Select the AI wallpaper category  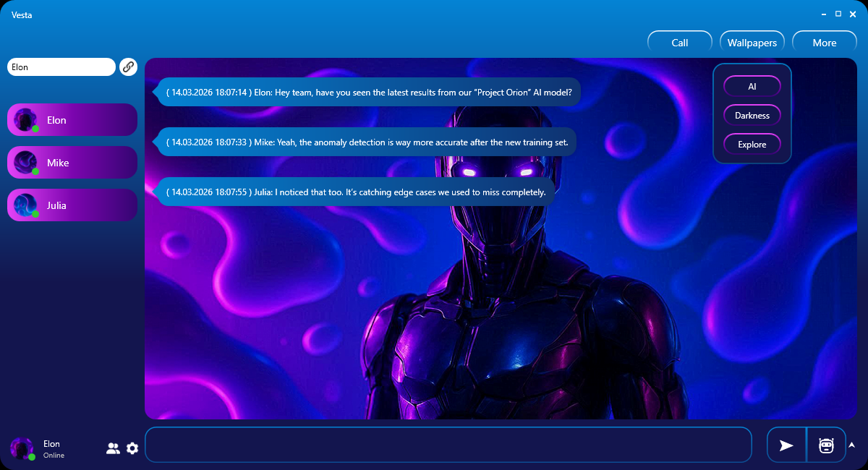tap(752, 87)
